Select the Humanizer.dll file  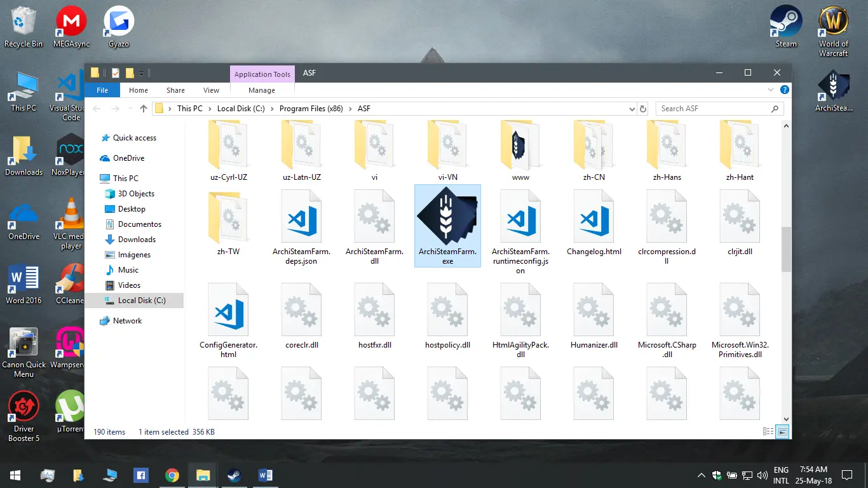point(593,316)
